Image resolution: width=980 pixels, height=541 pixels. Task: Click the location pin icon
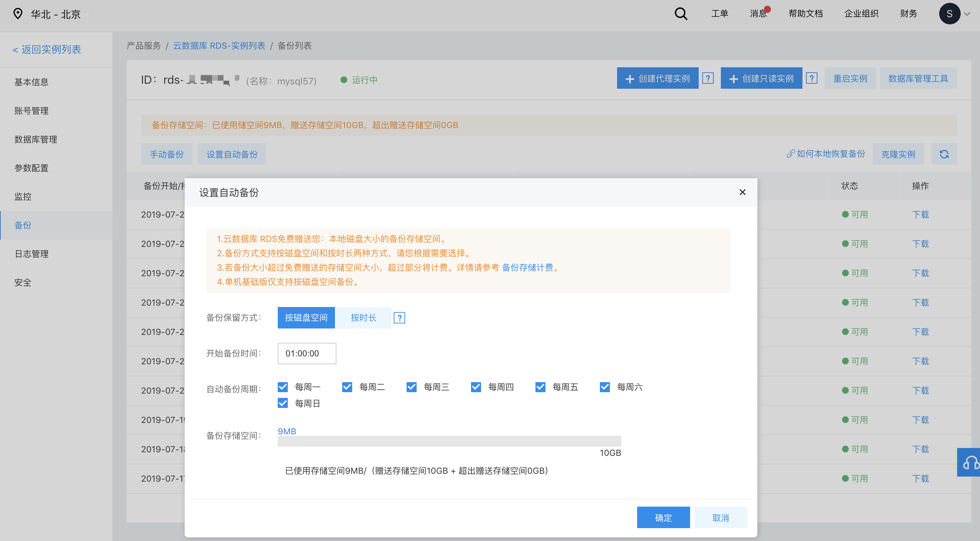click(18, 14)
